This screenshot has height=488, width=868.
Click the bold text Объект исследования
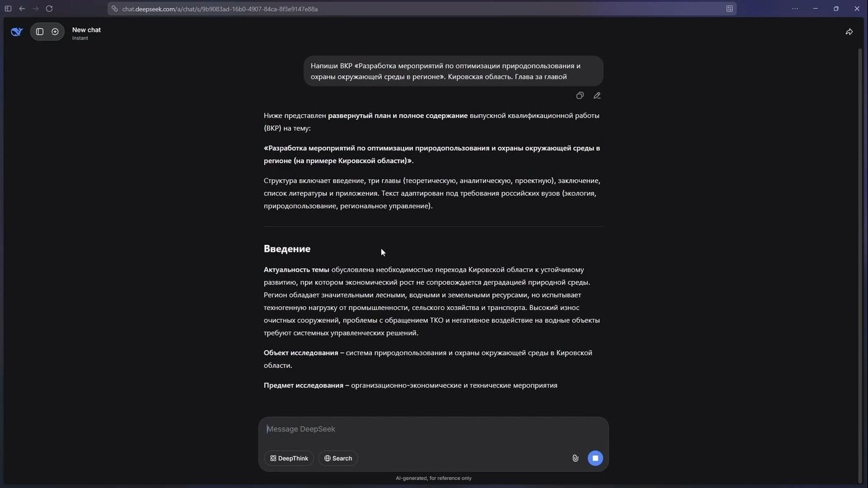[x=301, y=353]
